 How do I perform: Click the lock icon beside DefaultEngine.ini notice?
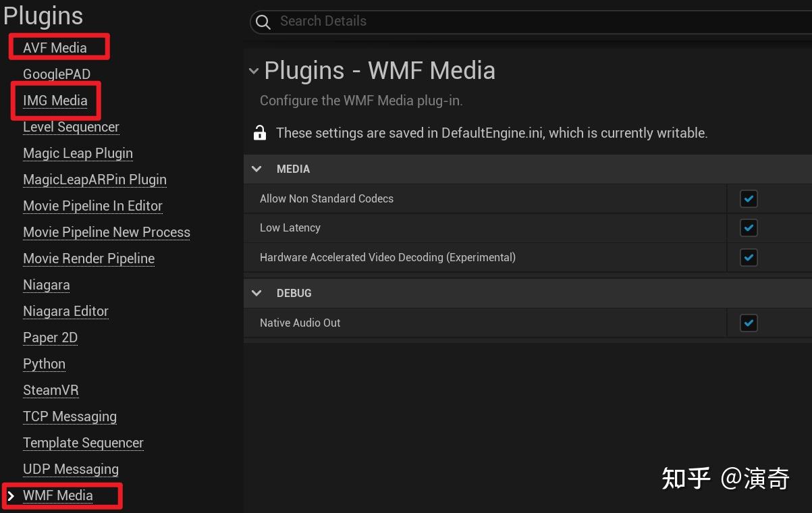click(x=260, y=133)
